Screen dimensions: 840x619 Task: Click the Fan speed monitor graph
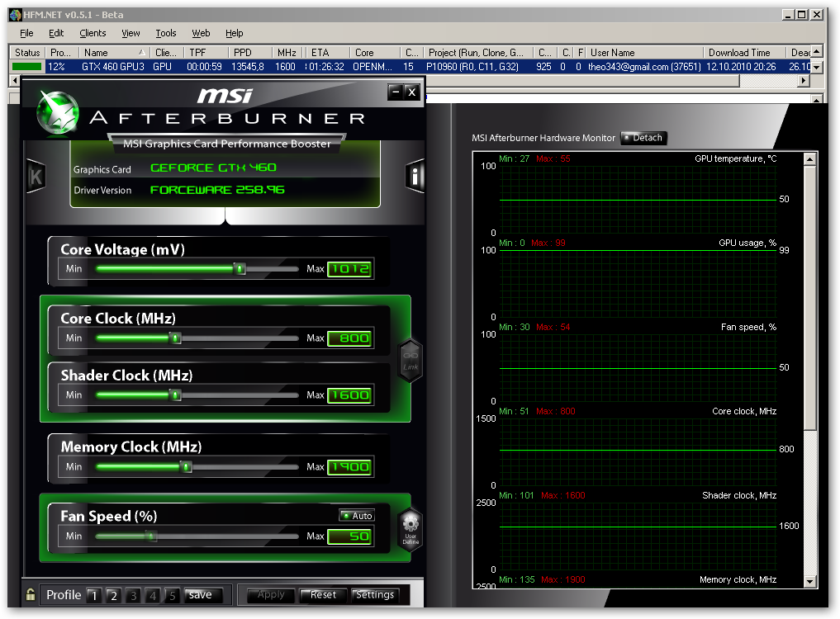click(x=638, y=367)
